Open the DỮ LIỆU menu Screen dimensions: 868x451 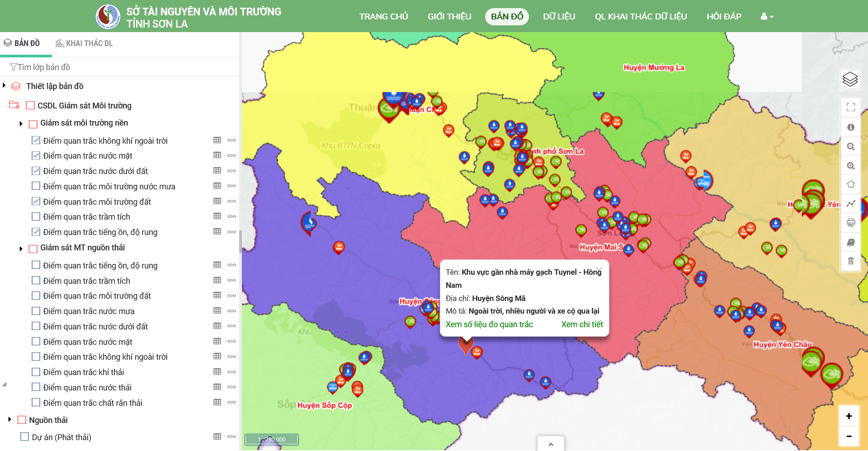(559, 17)
